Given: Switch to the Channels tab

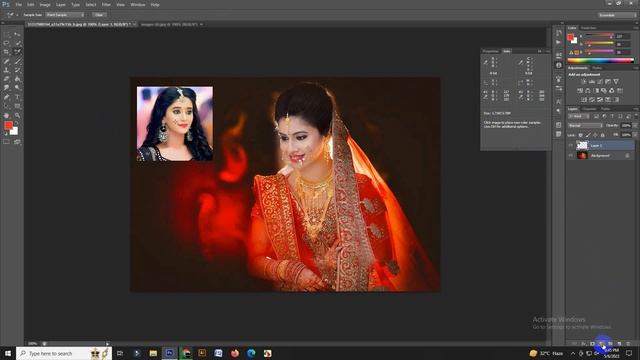Looking at the screenshot, I should point(589,109).
